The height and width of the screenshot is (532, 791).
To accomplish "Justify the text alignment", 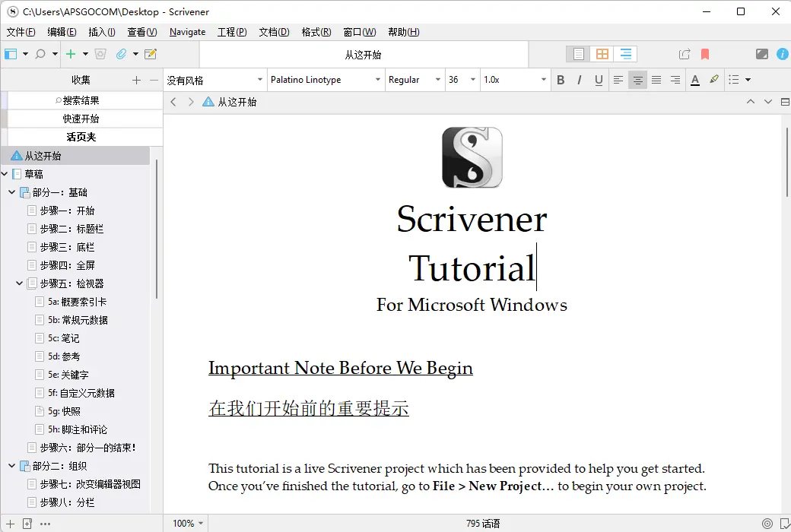I will point(656,80).
